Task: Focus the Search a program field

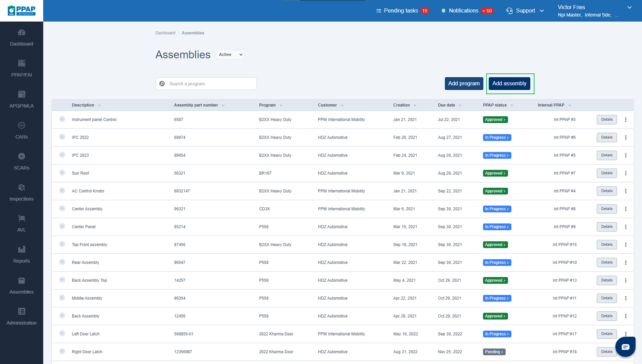Action: (x=211, y=84)
